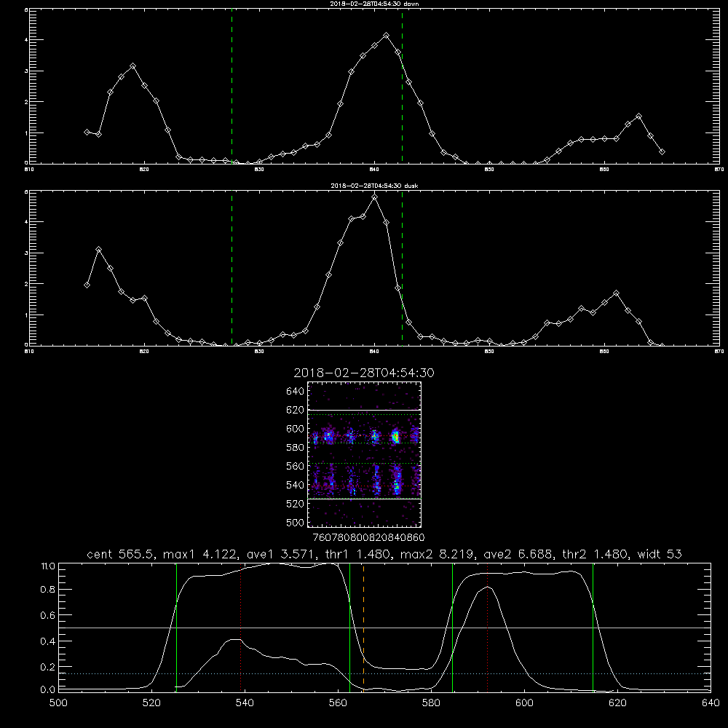Image resolution: width=728 pixels, height=728 pixels.
Task: Click the solid green boundary line near 525 in the bottom plot
Action: click(176, 627)
